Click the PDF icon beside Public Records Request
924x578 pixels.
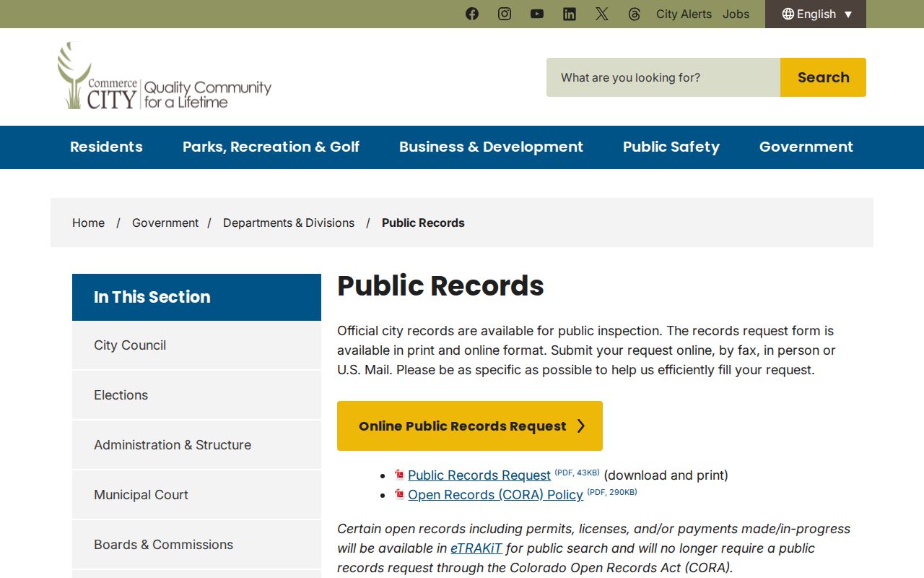coord(399,475)
